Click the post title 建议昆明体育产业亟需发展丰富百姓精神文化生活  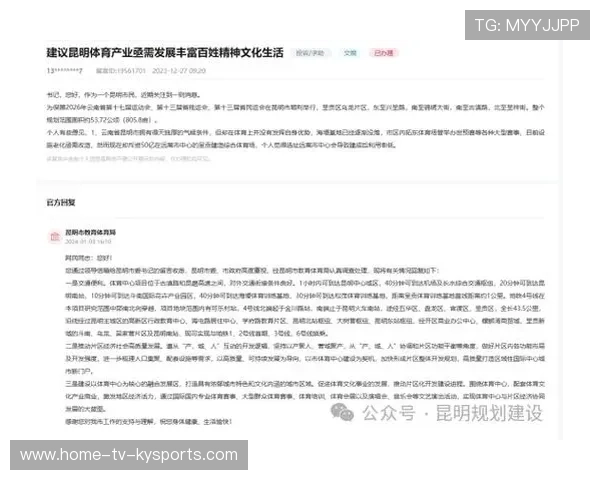[165, 53]
